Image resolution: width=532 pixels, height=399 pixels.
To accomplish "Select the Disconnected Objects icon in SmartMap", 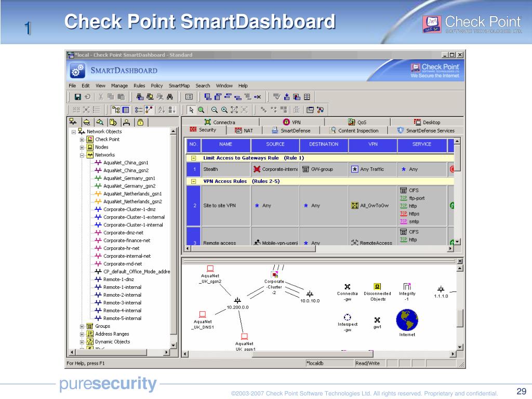I will point(377,286).
